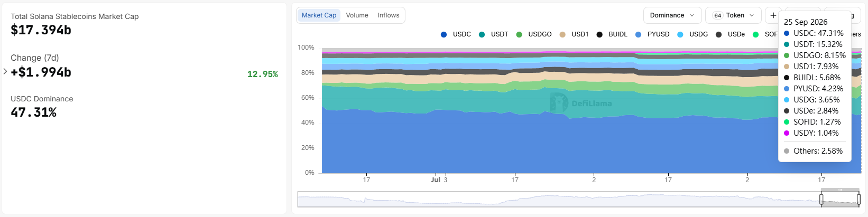The image size is (868, 217).
Task: Click the 'Jul' x-axis month label
Action: (436, 180)
